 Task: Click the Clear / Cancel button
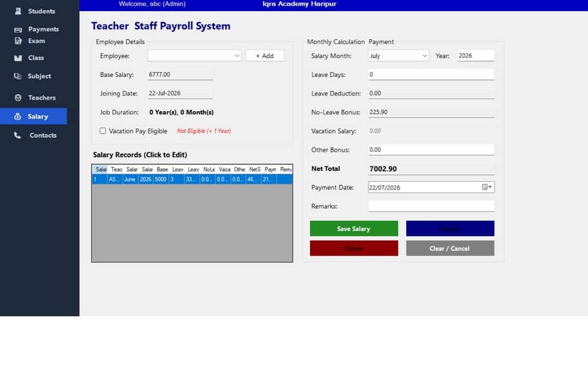pos(450,248)
